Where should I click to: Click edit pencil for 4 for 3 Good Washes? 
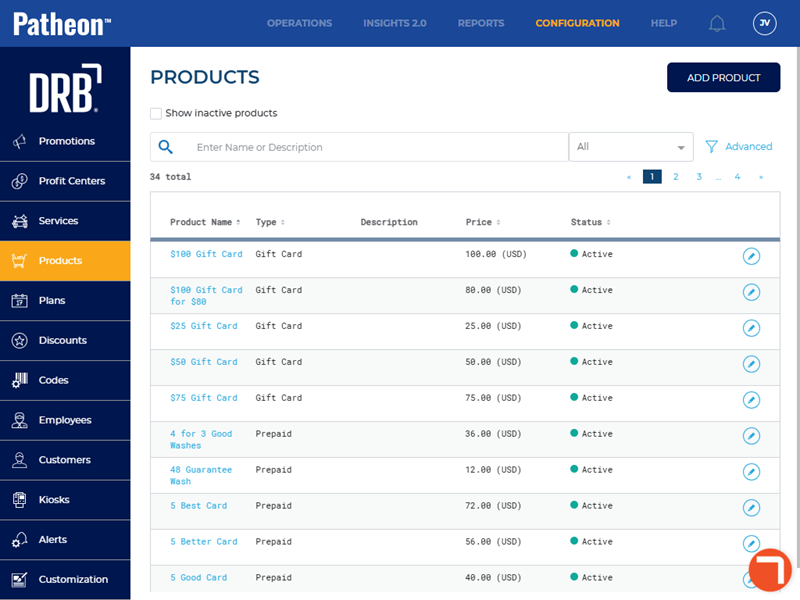751,436
